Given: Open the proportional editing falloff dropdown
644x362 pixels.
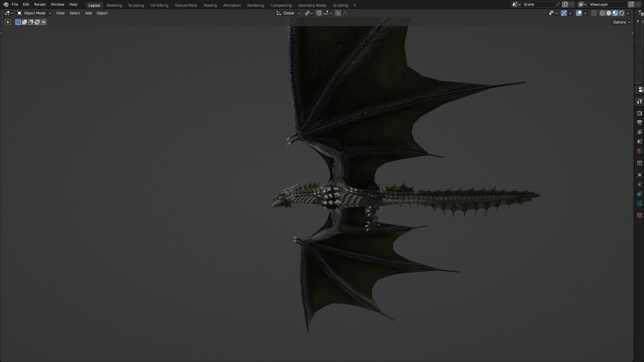Looking at the screenshot, I should [347, 13].
